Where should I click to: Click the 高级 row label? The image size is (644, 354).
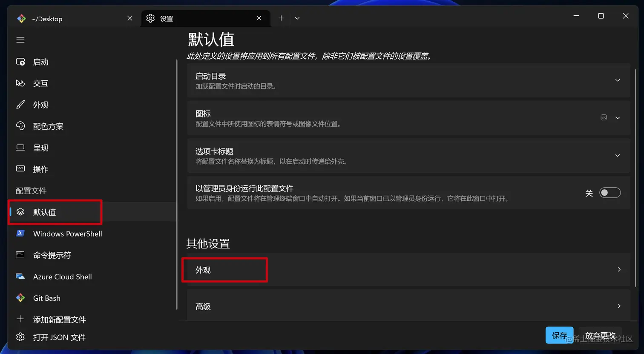[x=203, y=306]
